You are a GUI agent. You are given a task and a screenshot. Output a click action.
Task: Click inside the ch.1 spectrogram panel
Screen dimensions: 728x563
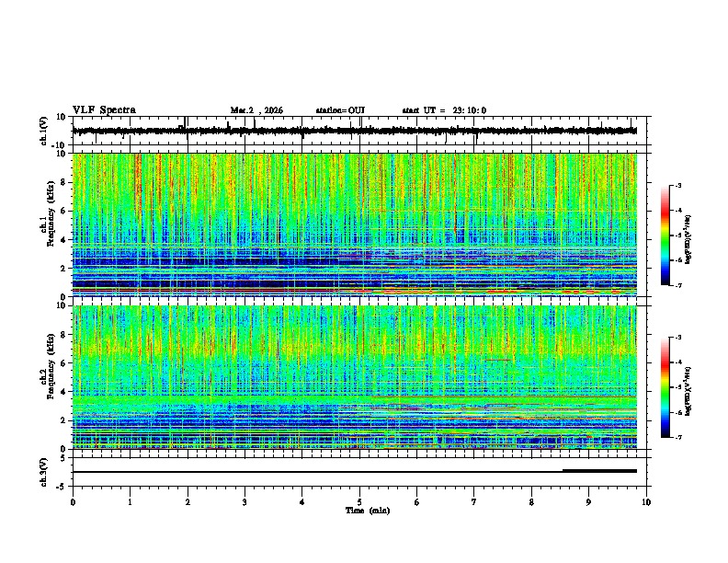point(355,224)
